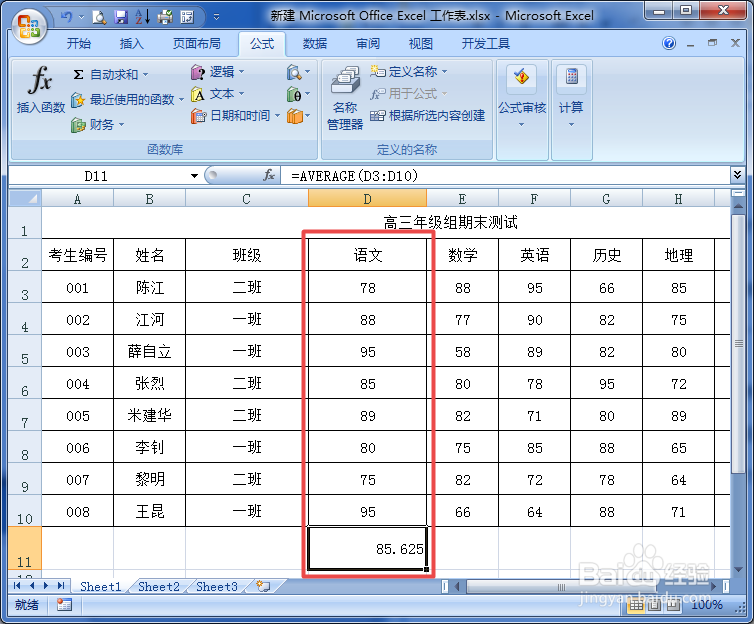Expand the 自动求和 dropdown arrow

[145, 75]
